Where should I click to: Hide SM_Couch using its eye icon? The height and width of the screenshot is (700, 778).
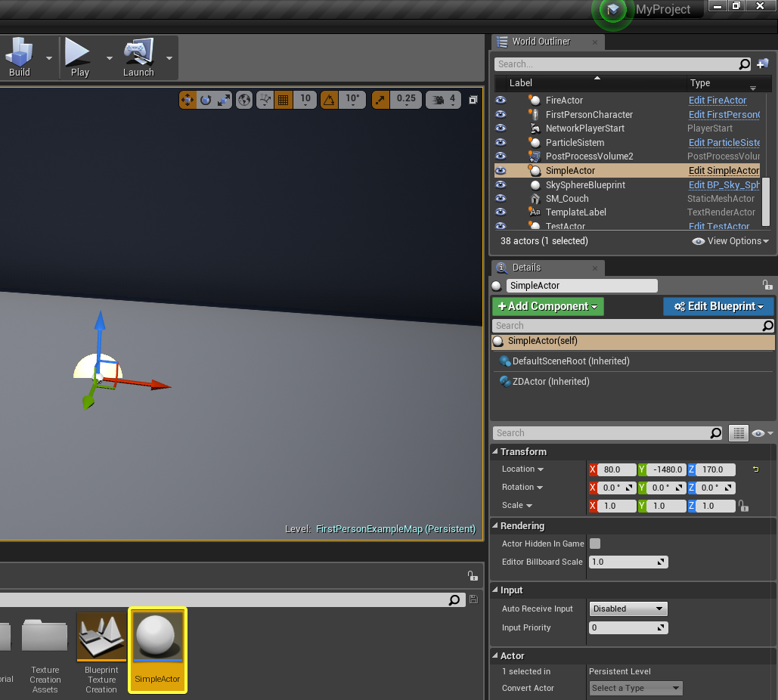coord(501,199)
